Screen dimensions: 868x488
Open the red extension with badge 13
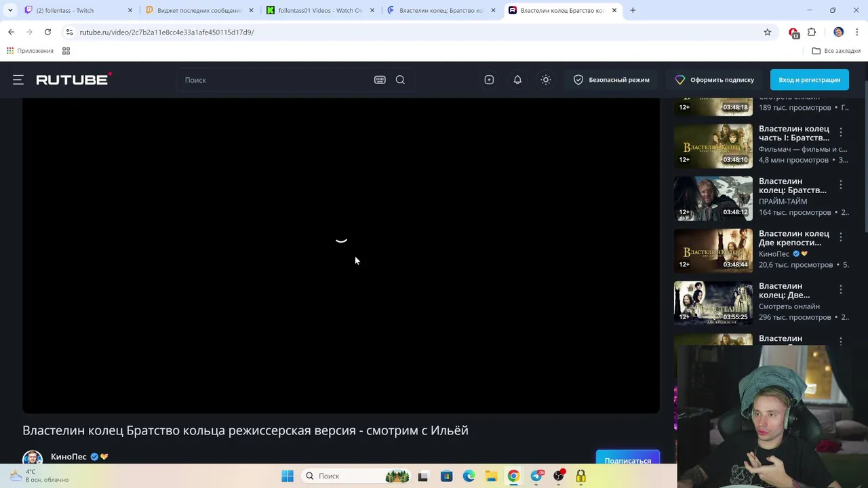(x=793, y=33)
